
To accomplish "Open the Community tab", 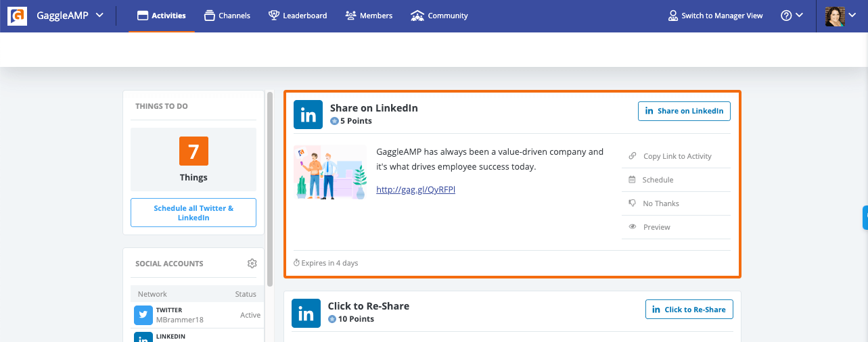I will [x=439, y=16].
